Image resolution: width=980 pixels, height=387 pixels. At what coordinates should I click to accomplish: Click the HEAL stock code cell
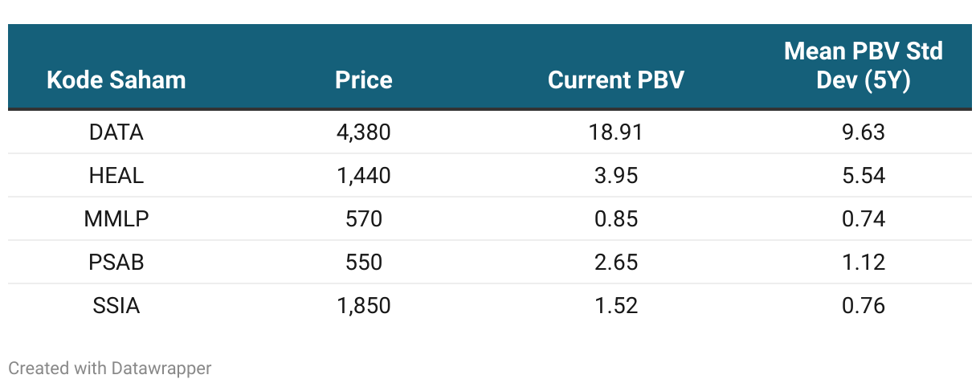pyautogui.click(x=116, y=176)
